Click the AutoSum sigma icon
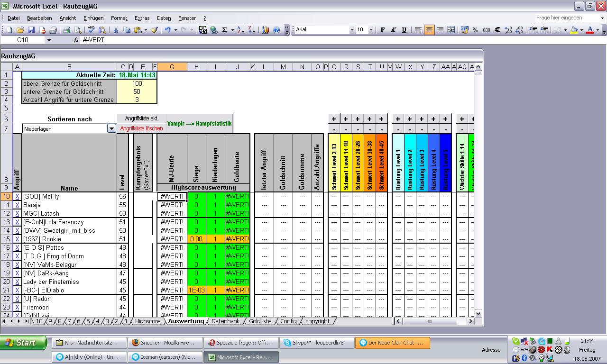The width and height of the screenshot is (607, 364). [x=224, y=30]
